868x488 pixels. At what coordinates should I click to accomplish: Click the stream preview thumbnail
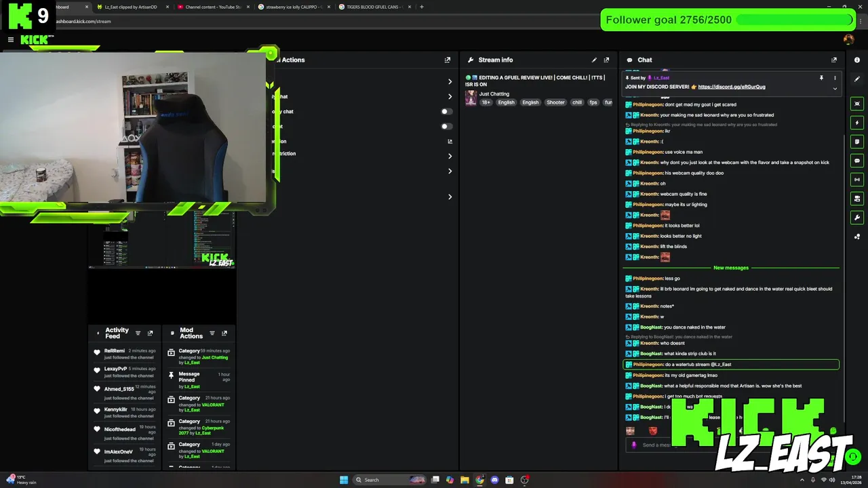click(162, 239)
